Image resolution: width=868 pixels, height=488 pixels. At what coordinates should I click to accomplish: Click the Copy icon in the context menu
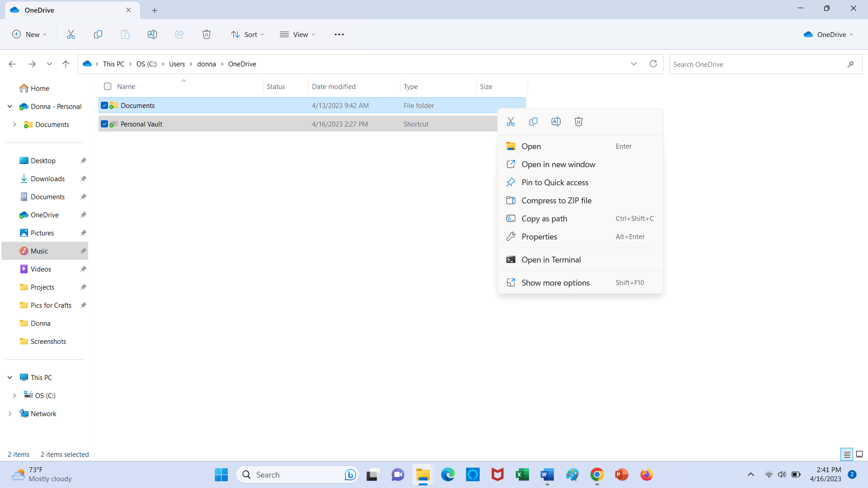point(533,122)
